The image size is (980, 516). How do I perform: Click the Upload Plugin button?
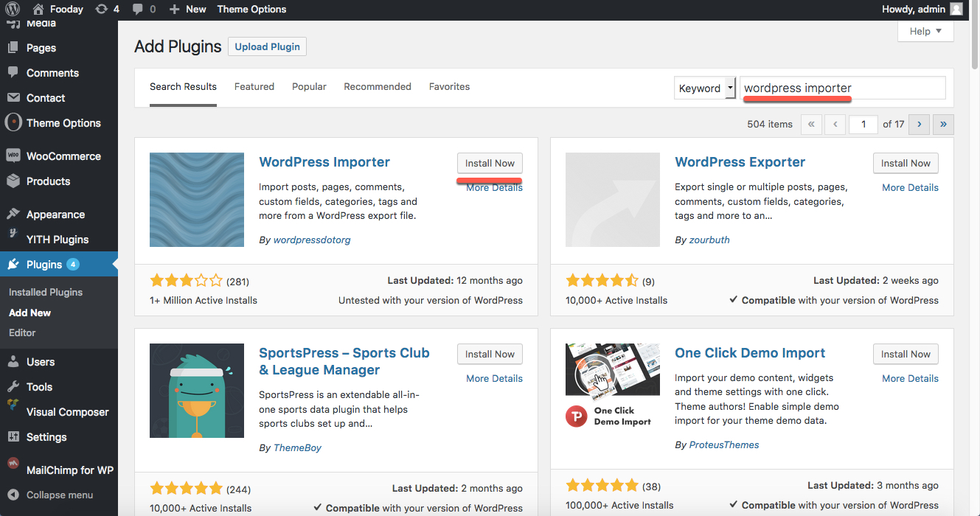[x=267, y=46]
